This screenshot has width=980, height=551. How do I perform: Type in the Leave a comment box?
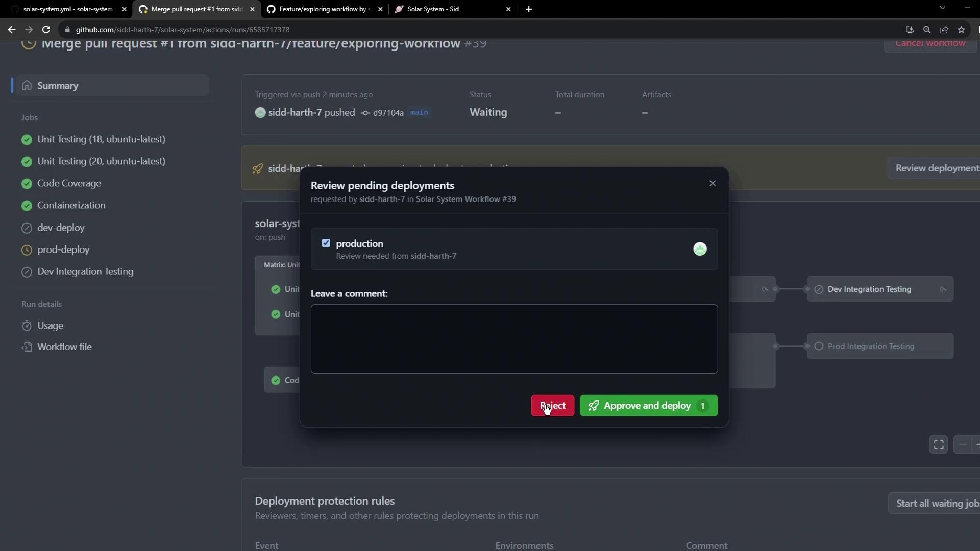[x=514, y=339]
